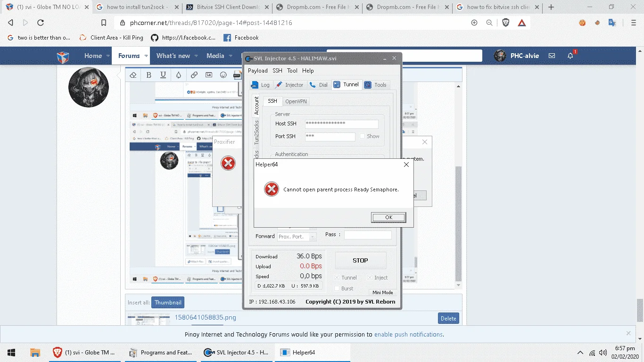Viewport: 644px width, 362px height.
Task: Click the zoom magnifier icon in address bar
Action: pos(489,23)
